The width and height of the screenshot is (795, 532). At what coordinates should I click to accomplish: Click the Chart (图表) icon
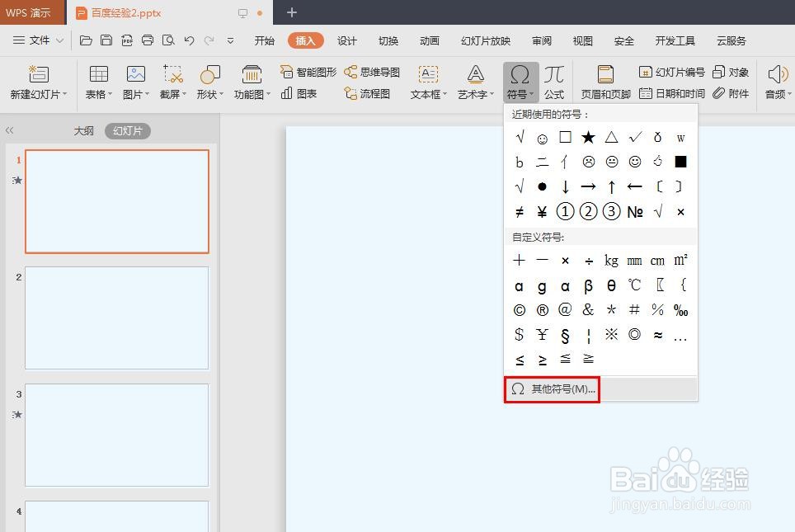tap(286, 93)
